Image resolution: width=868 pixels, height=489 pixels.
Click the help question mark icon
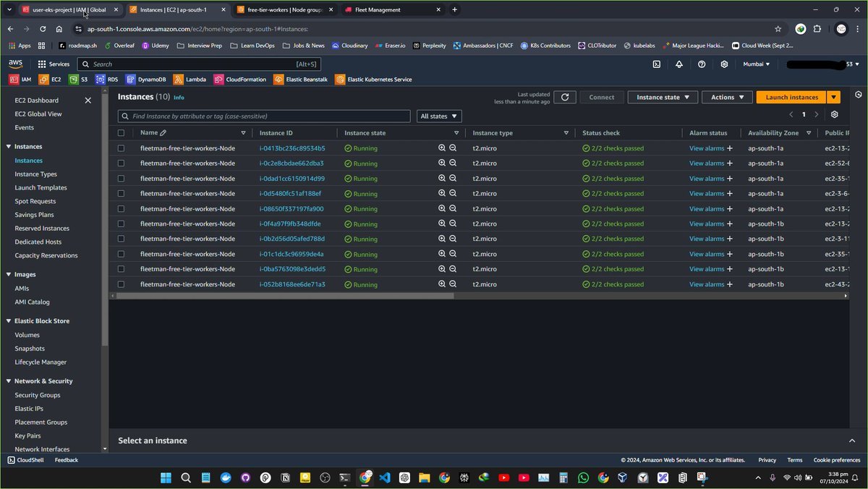click(x=701, y=64)
